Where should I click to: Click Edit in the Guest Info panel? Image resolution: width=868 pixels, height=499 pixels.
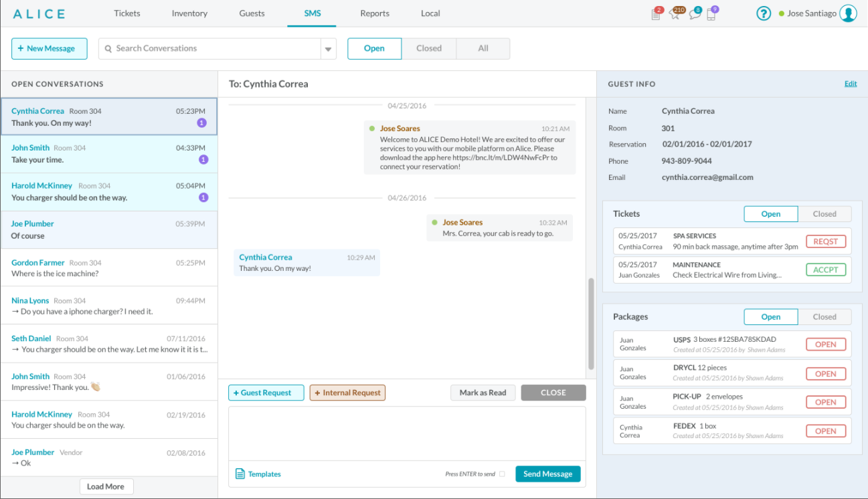851,84
